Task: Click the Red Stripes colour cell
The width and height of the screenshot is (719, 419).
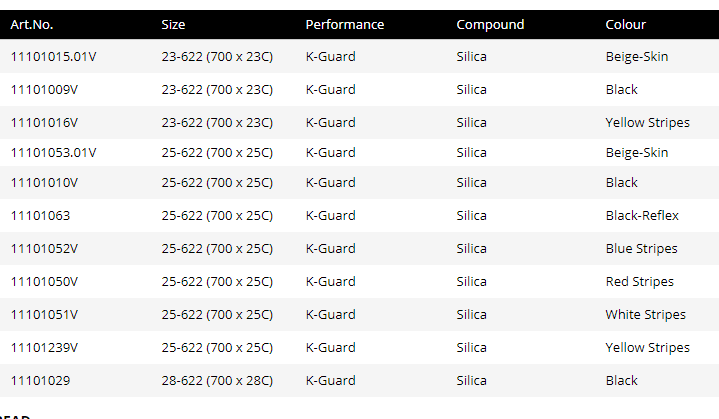Action: 640,282
